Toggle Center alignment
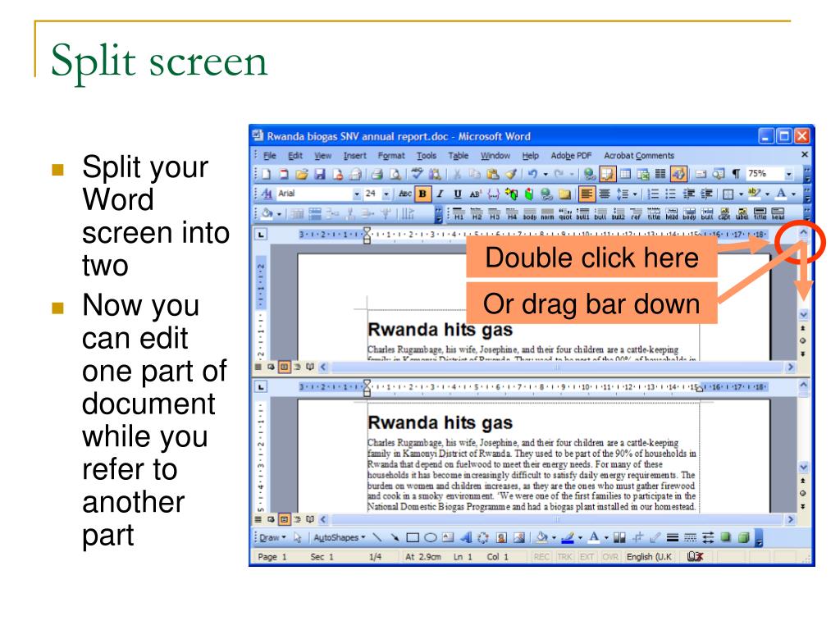The width and height of the screenshot is (840, 630). (605, 194)
